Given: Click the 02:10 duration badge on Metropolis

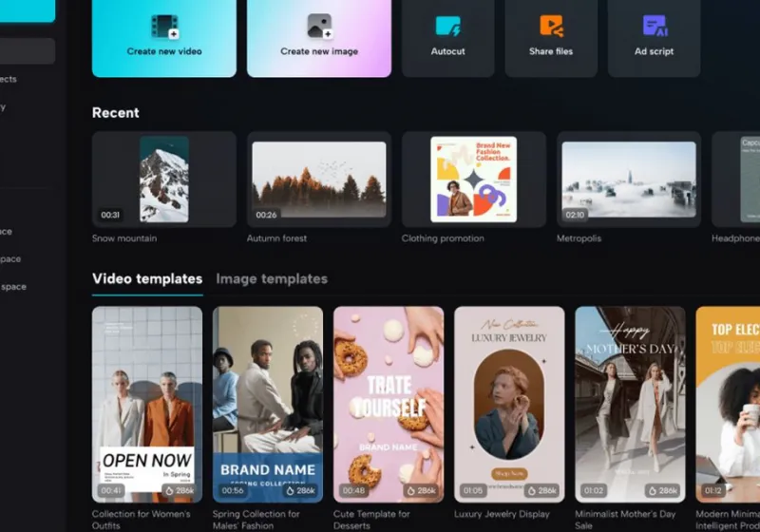Looking at the screenshot, I should click(575, 215).
